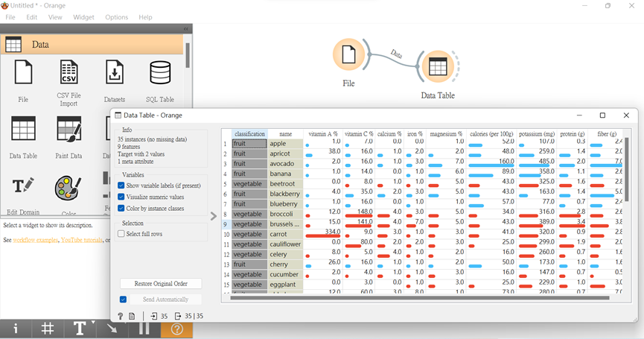The height and width of the screenshot is (339, 644).
Task: Pick the Data Table widget in the toolbox
Action: 23,137
